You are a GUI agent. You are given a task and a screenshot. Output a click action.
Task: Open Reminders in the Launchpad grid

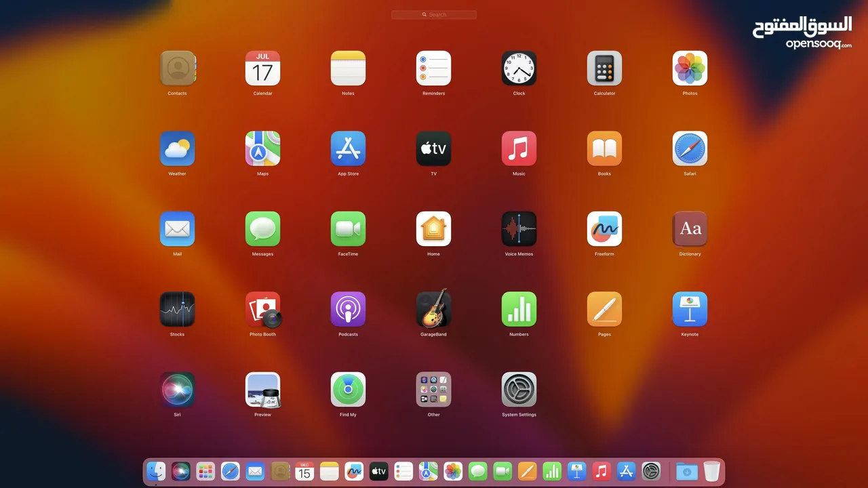(433, 68)
